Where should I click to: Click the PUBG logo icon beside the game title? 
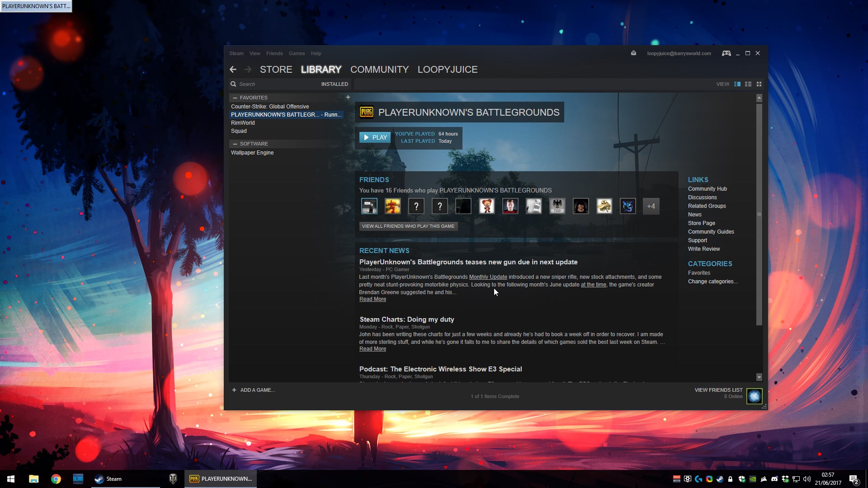(x=366, y=112)
